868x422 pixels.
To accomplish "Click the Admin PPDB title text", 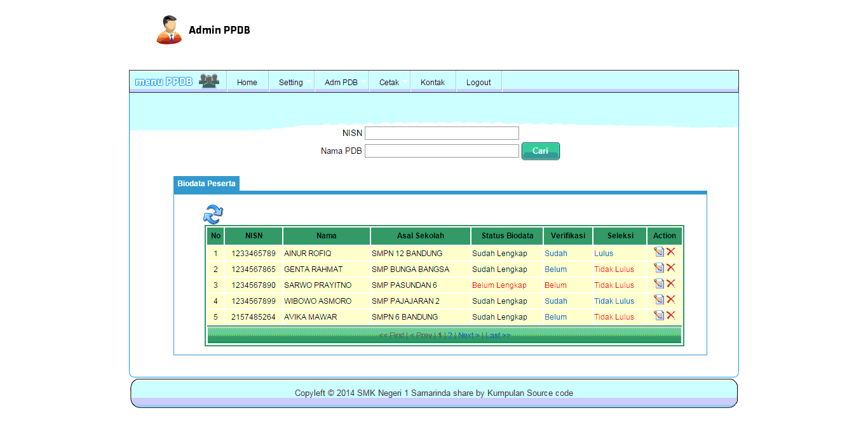I will click(219, 30).
